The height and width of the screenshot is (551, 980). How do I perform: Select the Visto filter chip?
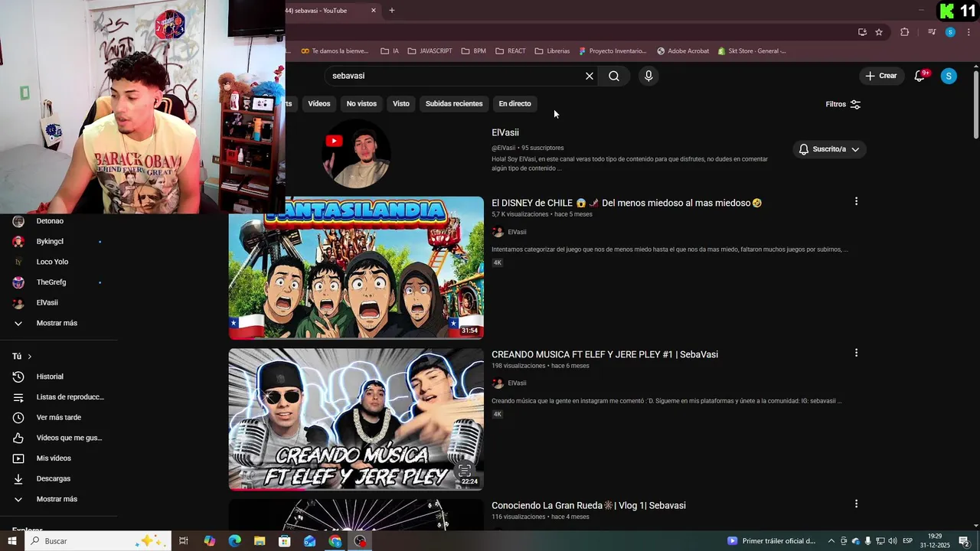(x=401, y=104)
